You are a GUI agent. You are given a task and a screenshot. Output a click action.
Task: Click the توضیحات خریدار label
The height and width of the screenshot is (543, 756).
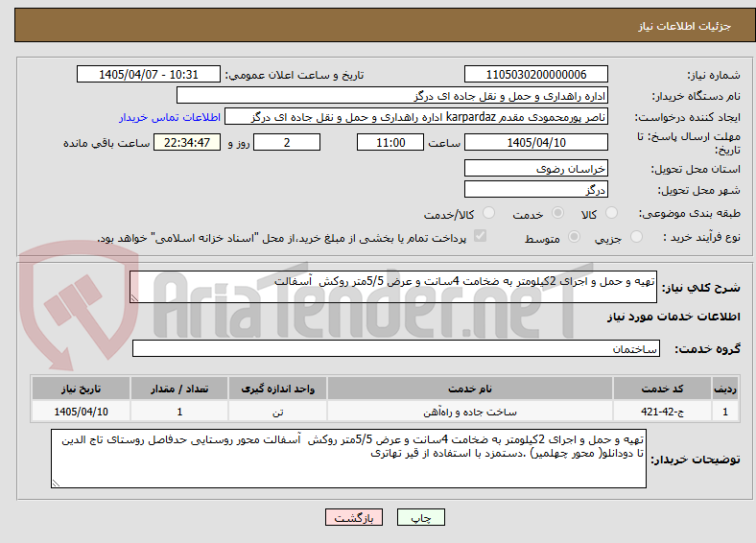click(x=696, y=460)
